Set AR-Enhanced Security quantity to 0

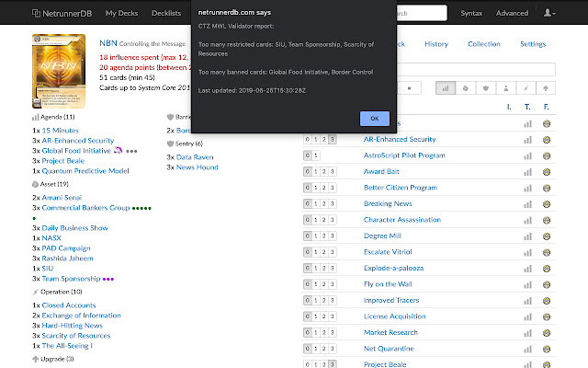[308, 139]
